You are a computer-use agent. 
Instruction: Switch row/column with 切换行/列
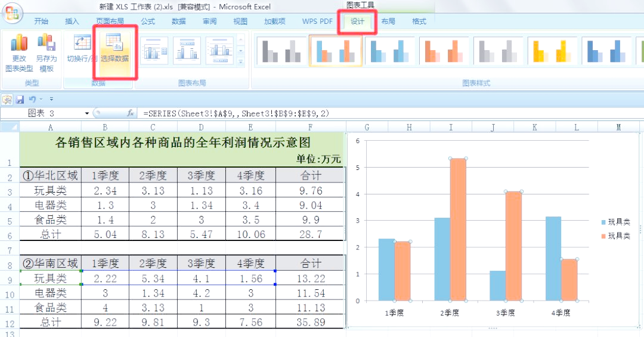tap(81, 48)
